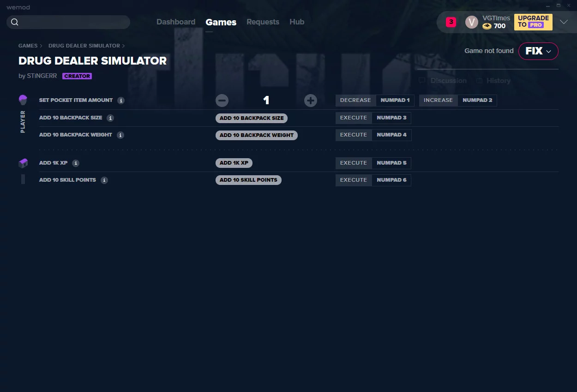The width and height of the screenshot is (577, 392).
Task: Click the VGTimes user avatar
Action: tap(472, 22)
